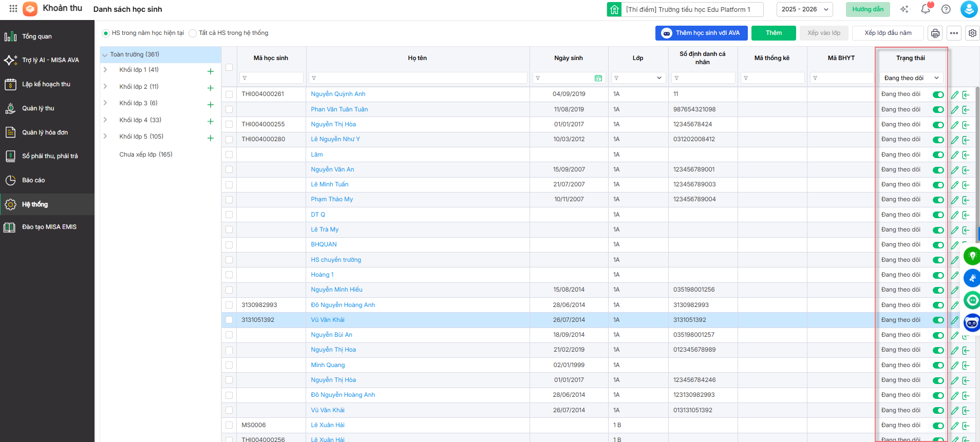The width and height of the screenshot is (980, 442).
Task: Edit student Nguyễn Quỳnh Anh with pencil icon
Action: pyautogui.click(x=955, y=95)
